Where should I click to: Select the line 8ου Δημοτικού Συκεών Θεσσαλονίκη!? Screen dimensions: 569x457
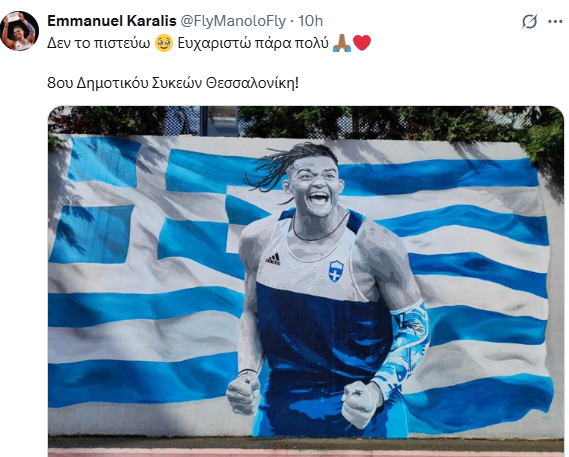click(173, 83)
